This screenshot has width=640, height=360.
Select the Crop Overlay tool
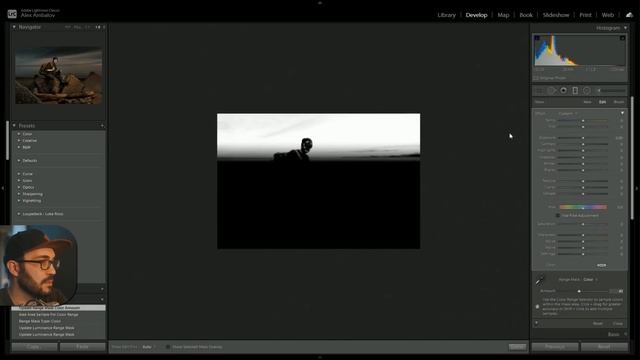(x=540, y=90)
